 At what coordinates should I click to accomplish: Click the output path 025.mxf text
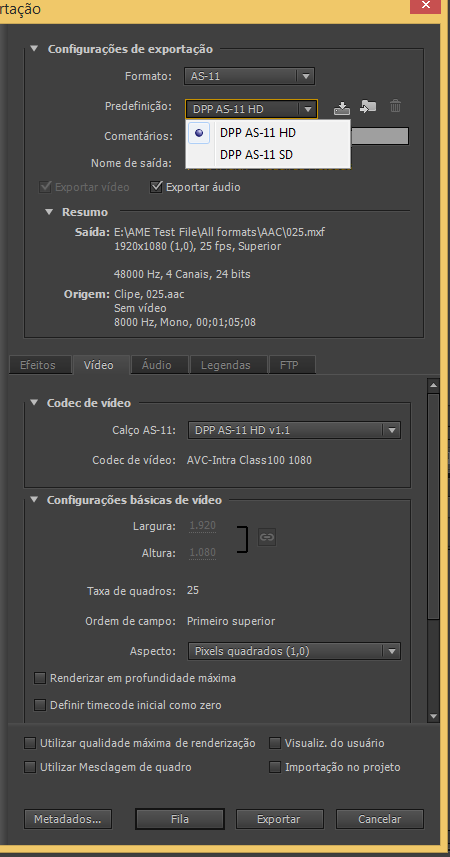tap(220, 232)
